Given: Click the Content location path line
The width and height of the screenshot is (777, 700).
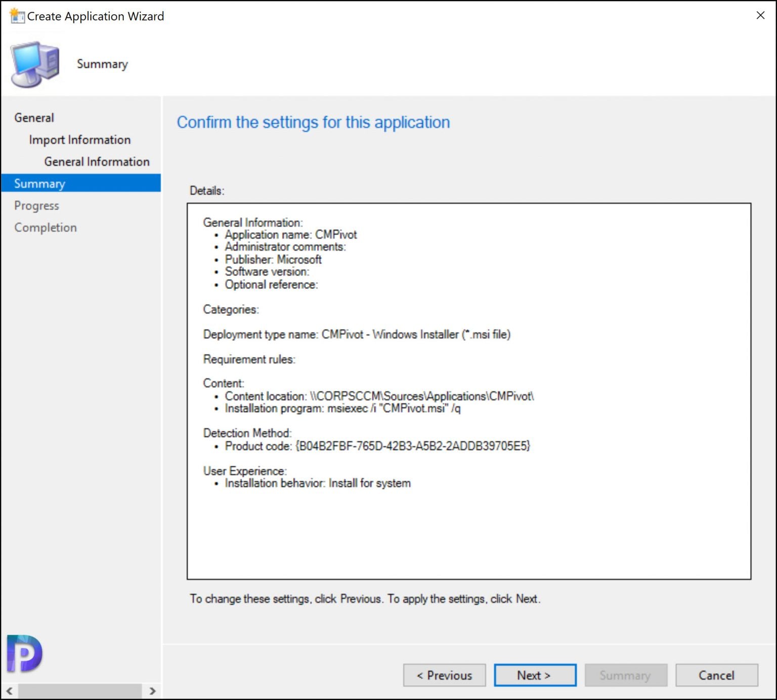Looking at the screenshot, I should point(379,396).
